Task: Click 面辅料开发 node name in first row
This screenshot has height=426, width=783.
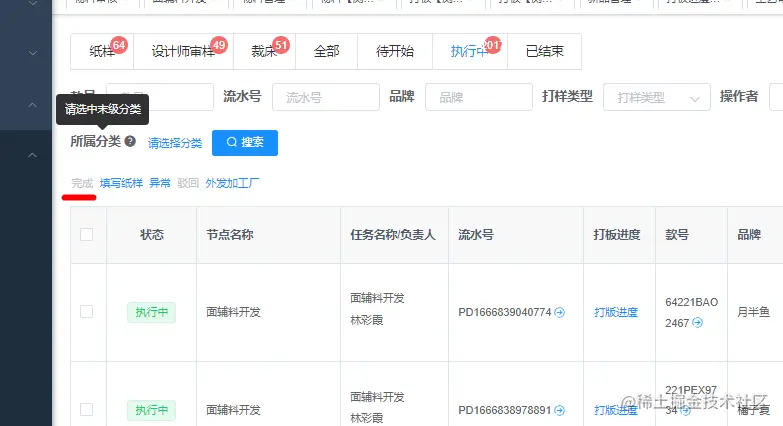Action: tap(233, 313)
